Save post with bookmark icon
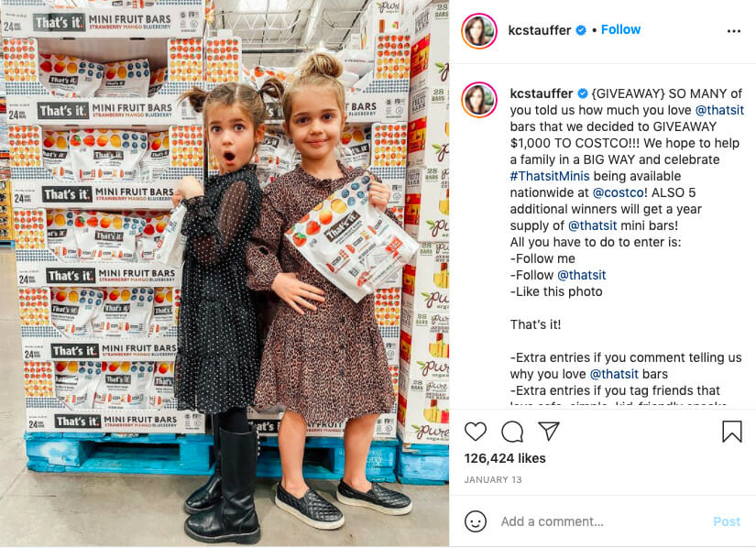 click(x=731, y=432)
